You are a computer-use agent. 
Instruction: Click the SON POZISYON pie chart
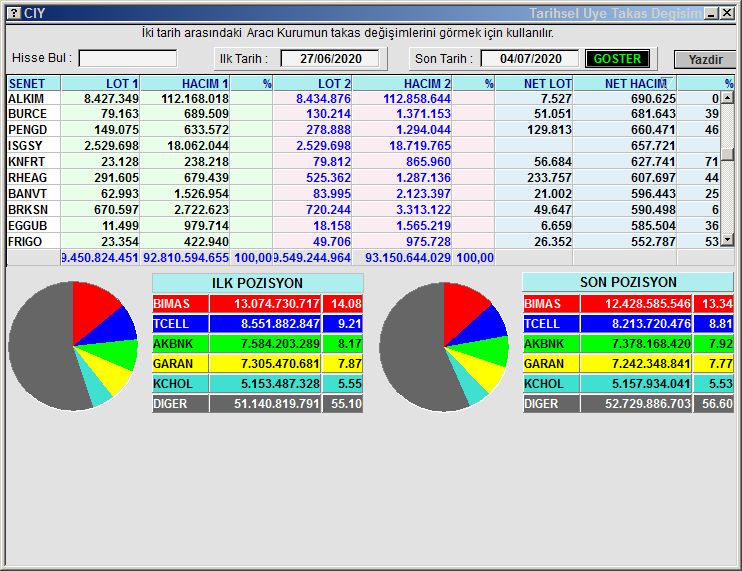point(444,347)
